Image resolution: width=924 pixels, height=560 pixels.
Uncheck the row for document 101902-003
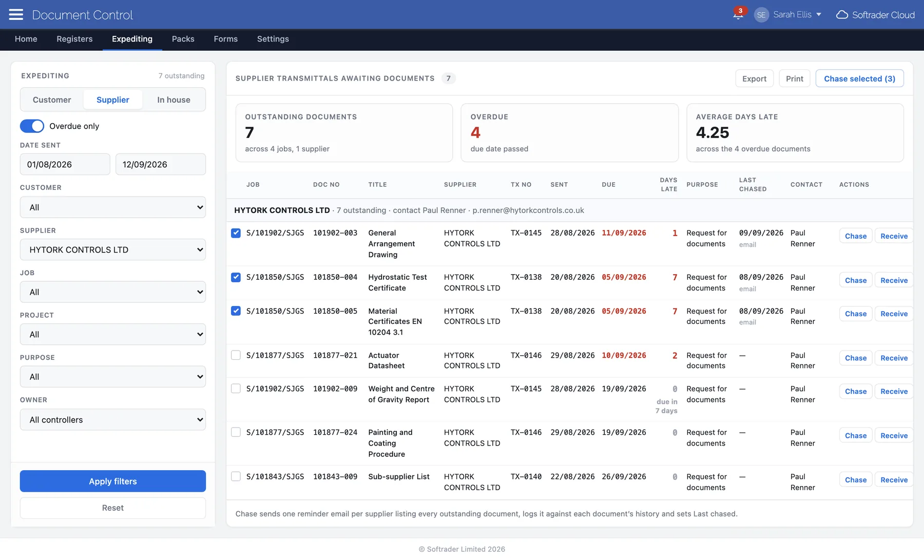point(236,233)
